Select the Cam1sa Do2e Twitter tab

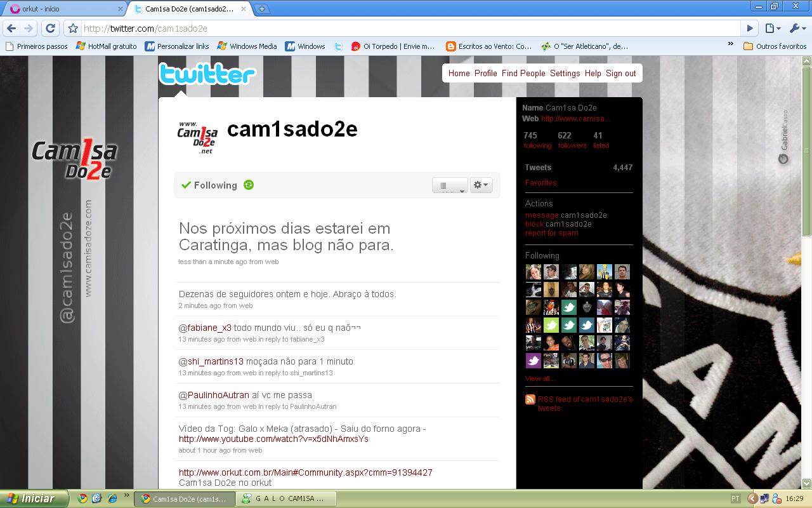[x=189, y=9]
